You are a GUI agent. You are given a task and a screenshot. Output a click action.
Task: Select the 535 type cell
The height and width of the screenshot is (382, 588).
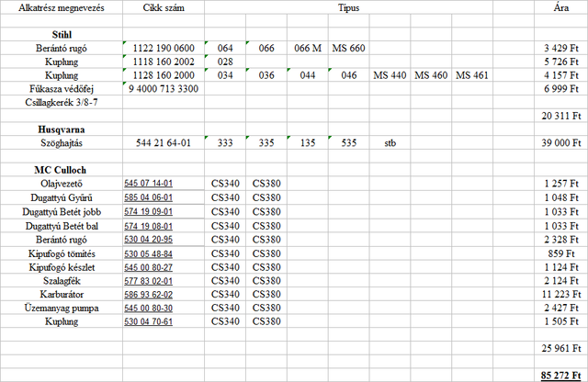349,143
